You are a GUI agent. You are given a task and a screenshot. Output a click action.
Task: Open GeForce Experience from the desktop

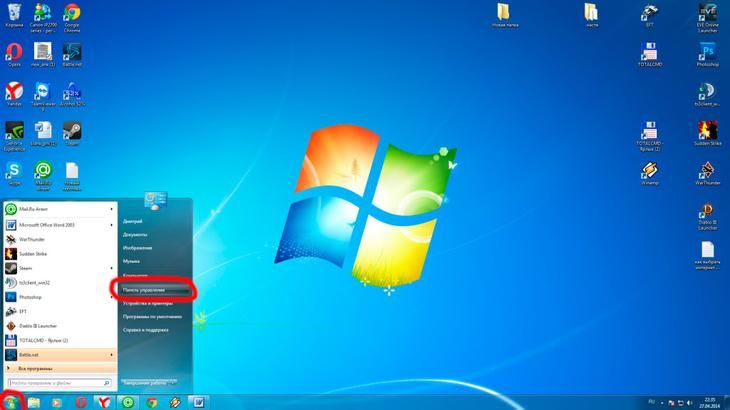(14, 136)
